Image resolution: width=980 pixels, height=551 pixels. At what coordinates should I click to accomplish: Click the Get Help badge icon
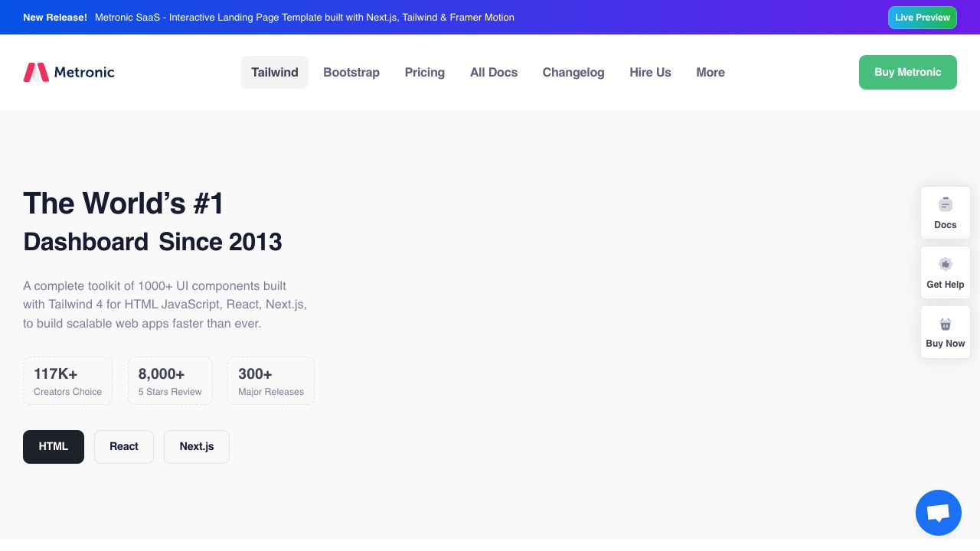(946, 264)
